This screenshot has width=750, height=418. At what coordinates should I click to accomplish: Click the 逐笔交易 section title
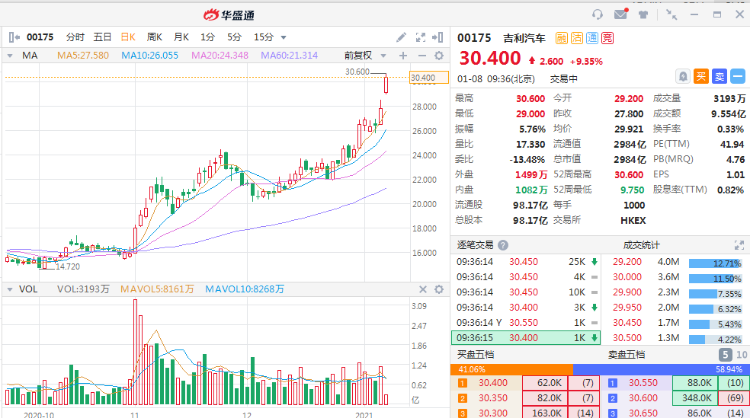[x=476, y=244]
